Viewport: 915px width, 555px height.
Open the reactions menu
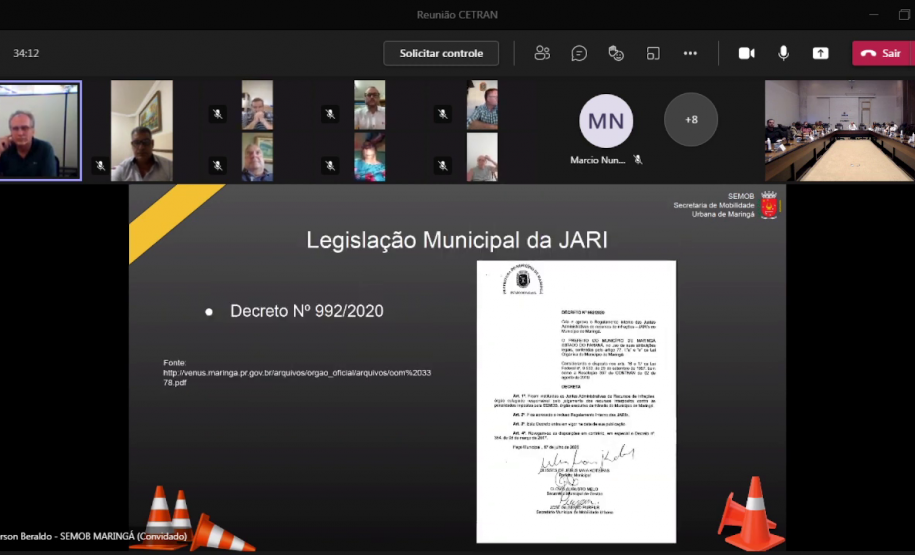[x=616, y=53]
